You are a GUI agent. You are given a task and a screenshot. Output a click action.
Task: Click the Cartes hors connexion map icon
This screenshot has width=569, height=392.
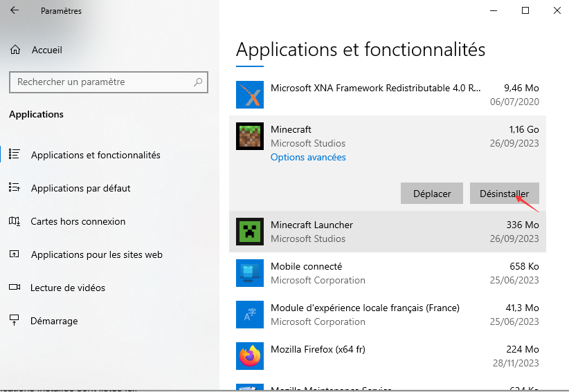(14, 221)
